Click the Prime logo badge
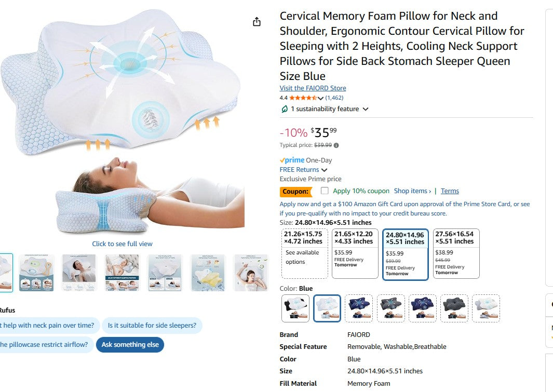The height and width of the screenshot is (392, 553). click(292, 160)
